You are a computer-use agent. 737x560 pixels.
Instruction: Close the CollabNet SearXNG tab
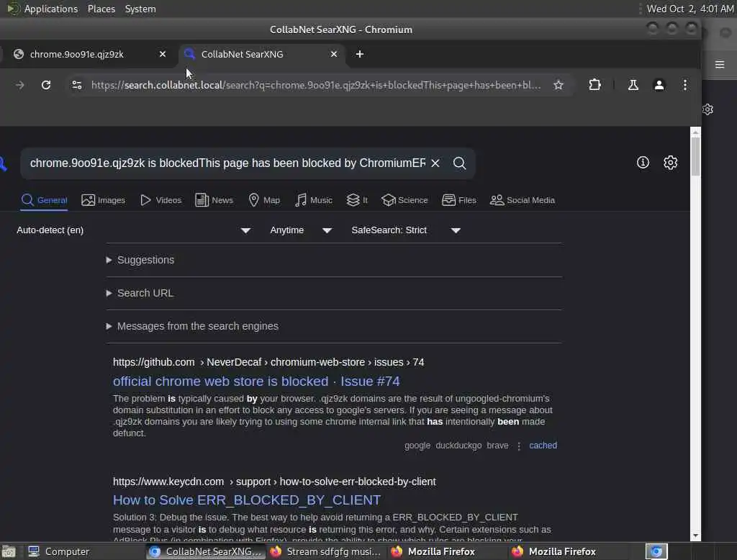[x=334, y=54]
